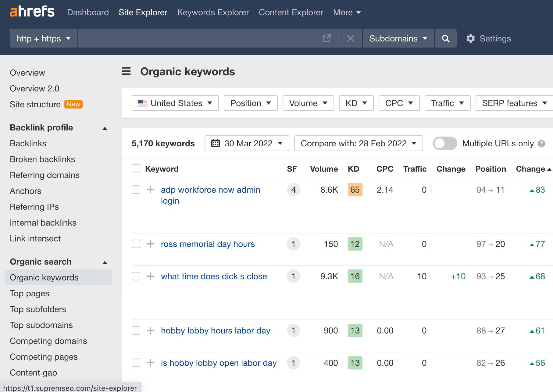Toggle Multiple URLs only switch
The height and width of the screenshot is (392, 553).
(445, 143)
